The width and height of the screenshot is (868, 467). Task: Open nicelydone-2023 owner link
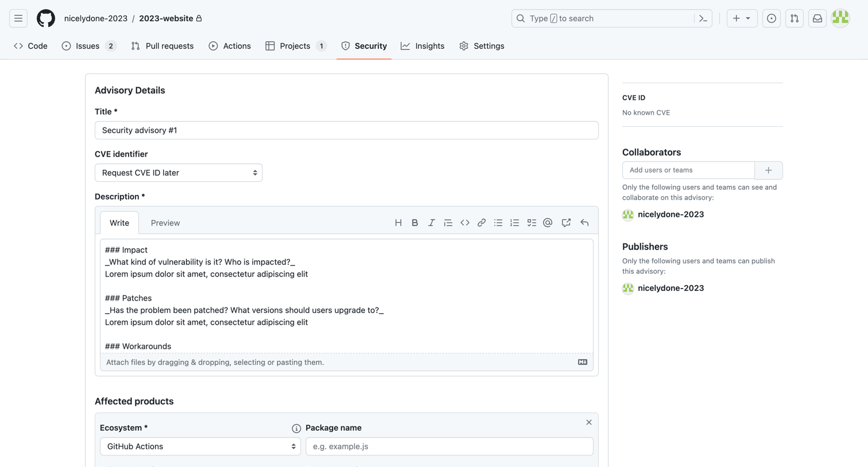96,18
